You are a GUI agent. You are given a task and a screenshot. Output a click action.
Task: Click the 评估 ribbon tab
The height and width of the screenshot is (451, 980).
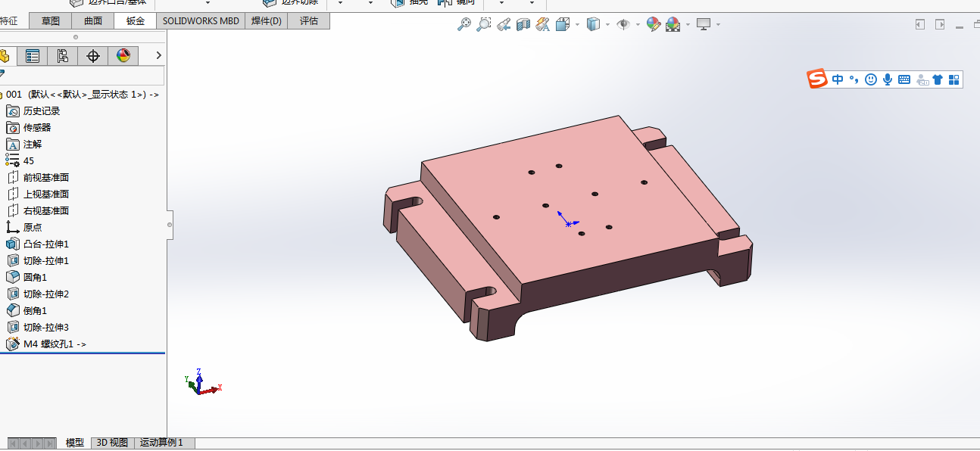(x=309, y=21)
